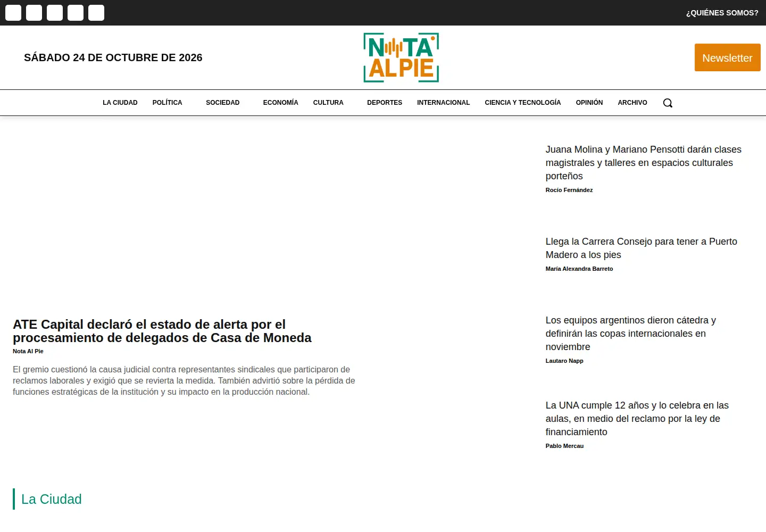
Task: Open the Carrera Consejo Puerto Madero article
Action: (642, 248)
